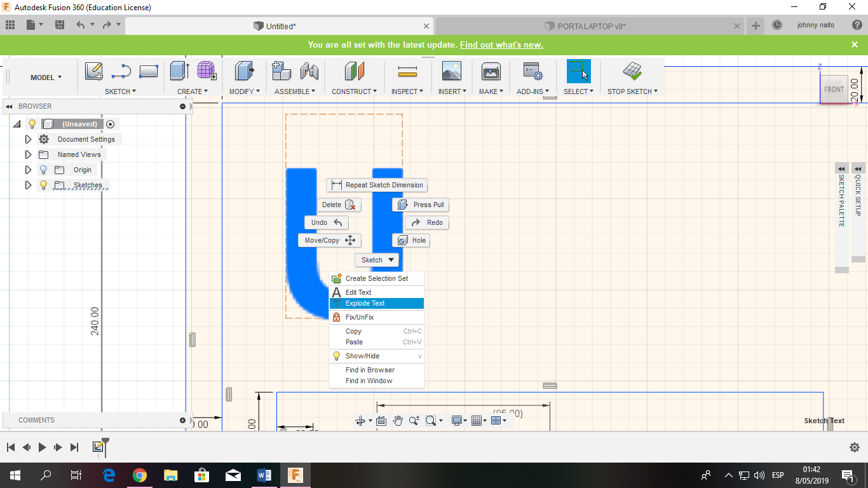Open the MODEL workspace dropdown

pos(46,78)
